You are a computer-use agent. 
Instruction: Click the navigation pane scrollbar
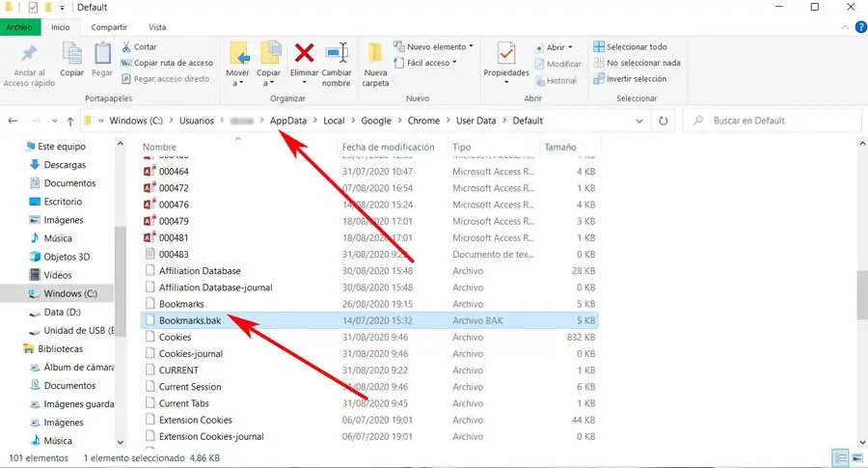tap(121, 280)
